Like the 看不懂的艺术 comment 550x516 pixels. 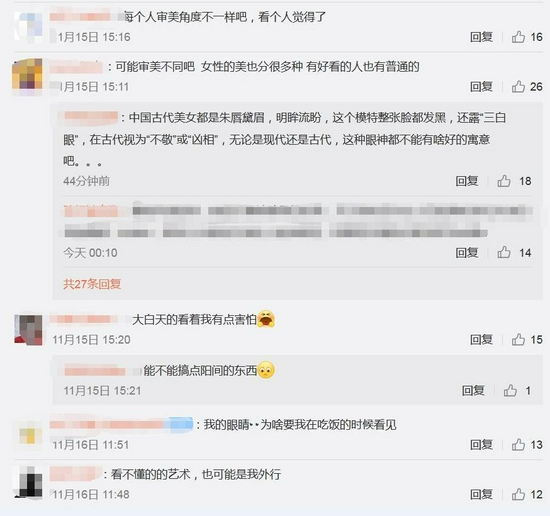518,495
